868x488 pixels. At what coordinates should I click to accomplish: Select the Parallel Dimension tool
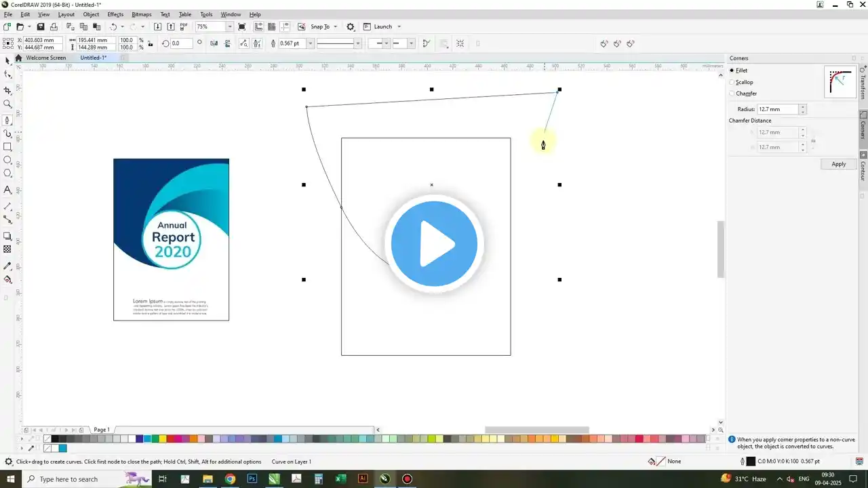(x=7, y=206)
